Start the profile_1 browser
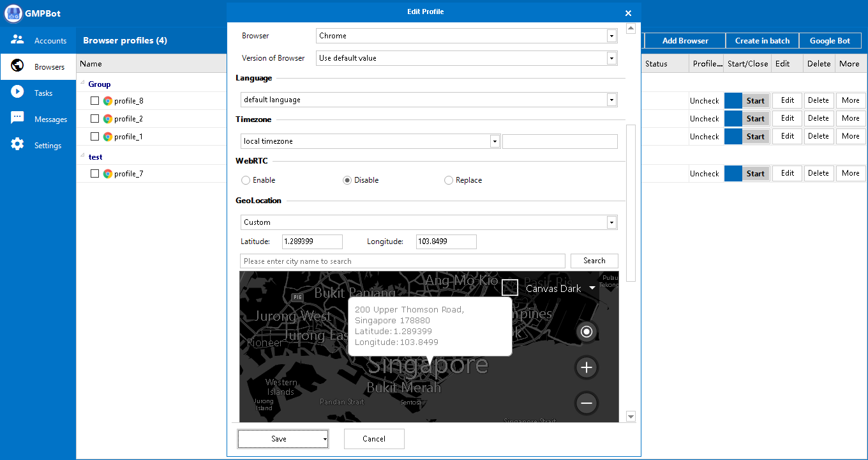 tap(756, 137)
